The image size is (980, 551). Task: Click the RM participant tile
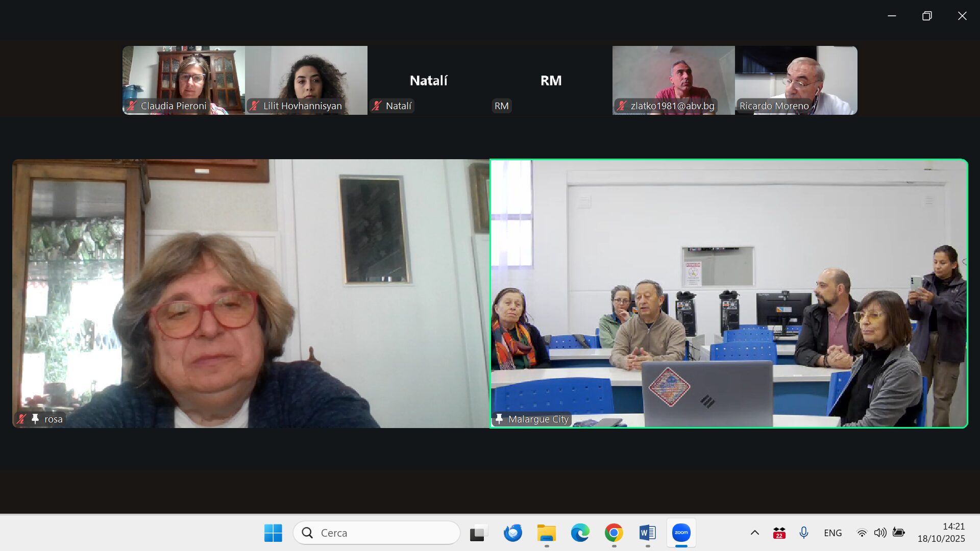tap(551, 80)
